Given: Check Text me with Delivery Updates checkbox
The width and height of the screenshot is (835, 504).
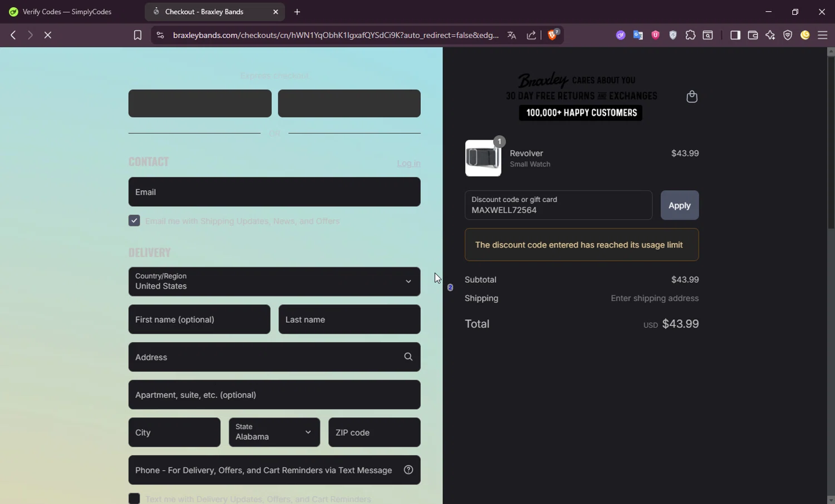Looking at the screenshot, I should (x=134, y=498).
